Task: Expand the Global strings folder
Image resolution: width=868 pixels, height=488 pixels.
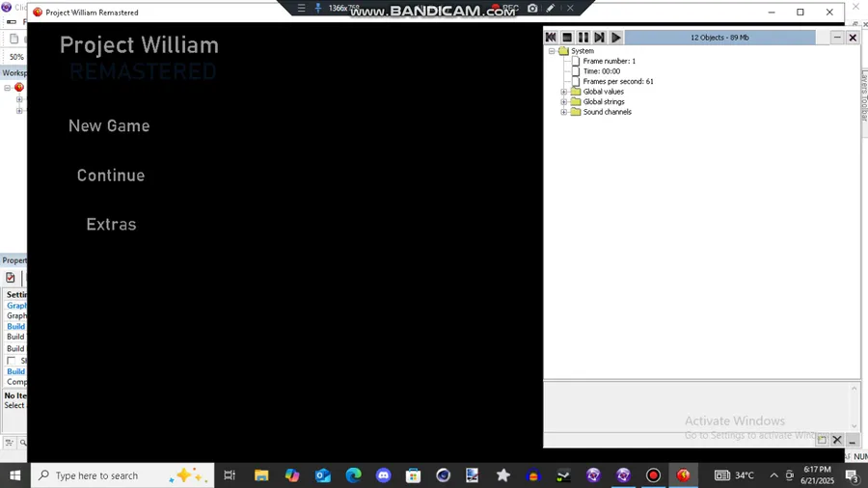Action: (564, 102)
